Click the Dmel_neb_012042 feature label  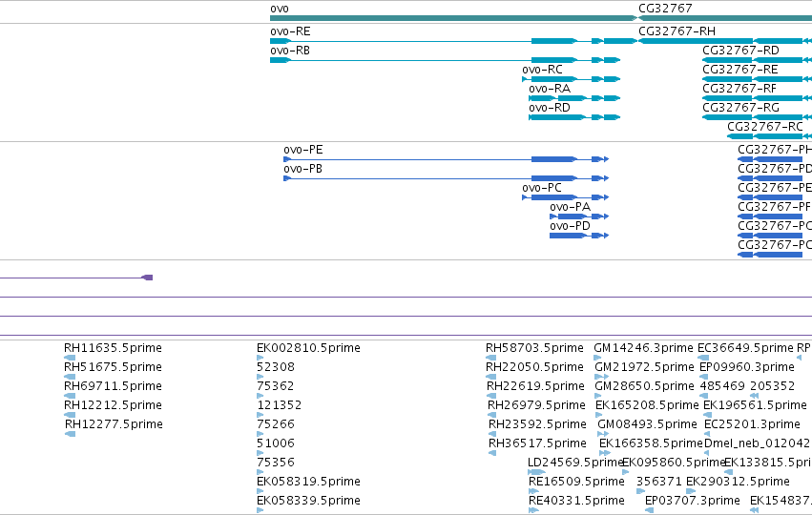(757, 443)
